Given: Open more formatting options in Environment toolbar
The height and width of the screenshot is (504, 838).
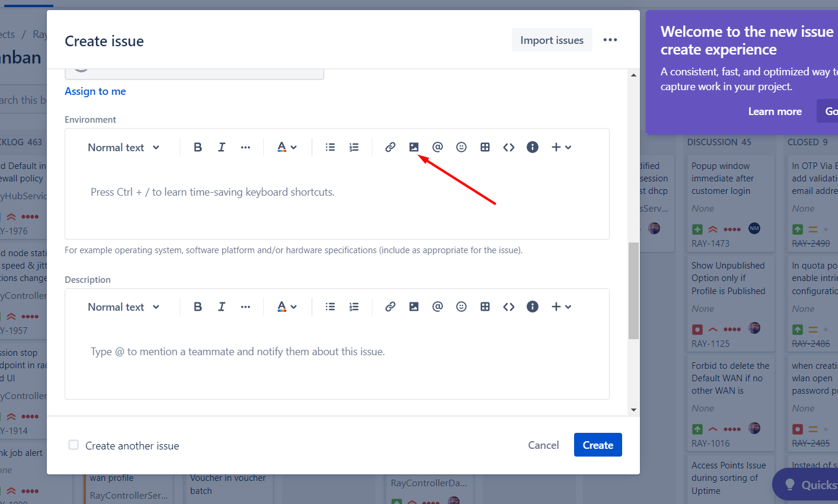Looking at the screenshot, I should click(246, 147).
